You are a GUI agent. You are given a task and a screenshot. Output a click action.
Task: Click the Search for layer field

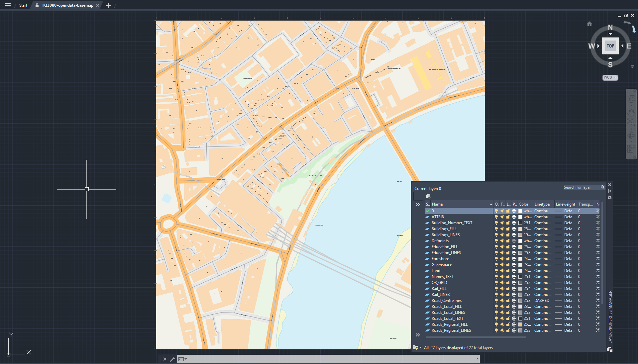click(584, 187)
